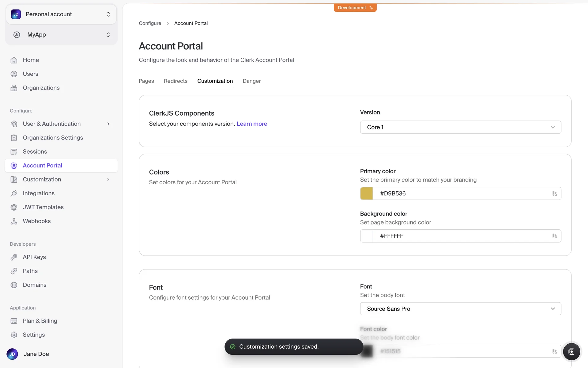
Task: Click the gold primary color swatch
Action: [x=367, y=194]
